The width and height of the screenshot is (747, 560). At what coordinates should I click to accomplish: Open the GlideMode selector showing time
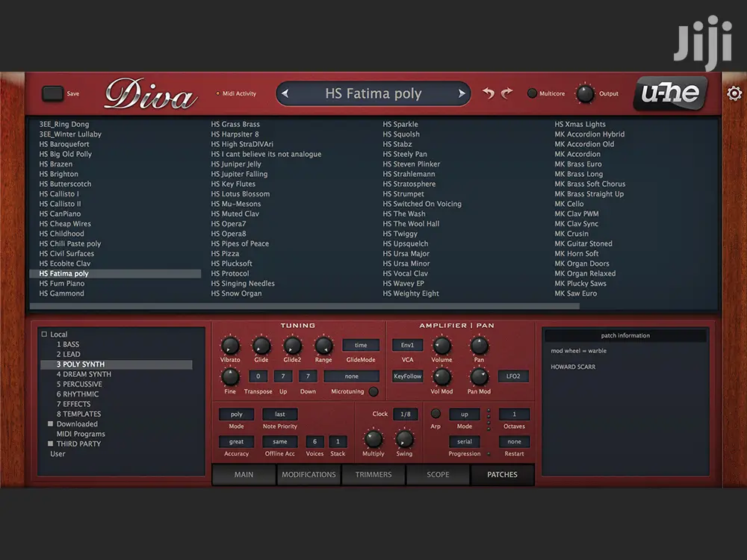[361, 345]
